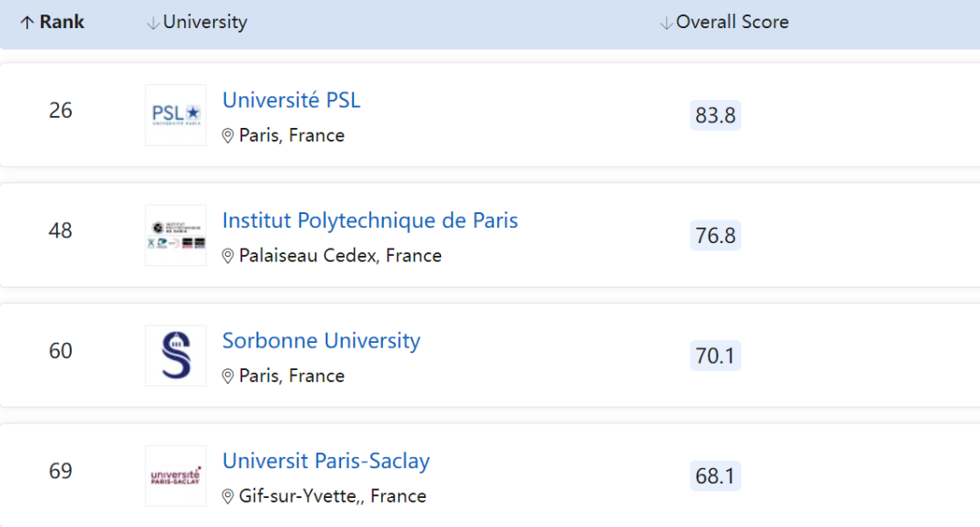
Task: Sort by the Overall Score header
Action: 731,23
